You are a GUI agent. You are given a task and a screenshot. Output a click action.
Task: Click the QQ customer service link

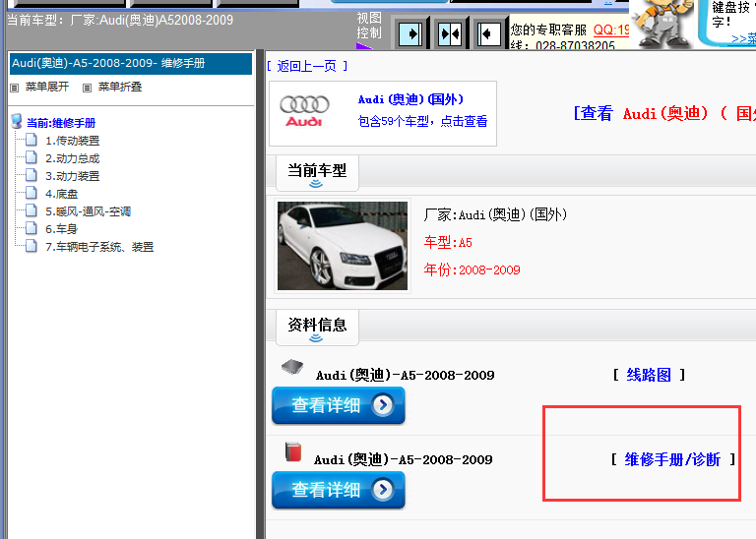pyautogui.click(x=611, y=30)
